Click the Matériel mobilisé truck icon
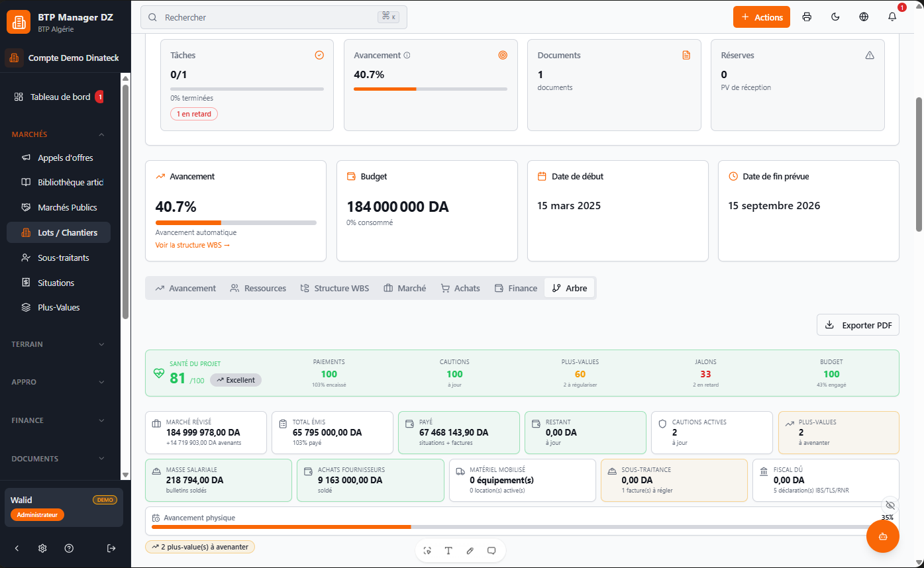Screen dimensions: 924x568 [x=460, y=471]
